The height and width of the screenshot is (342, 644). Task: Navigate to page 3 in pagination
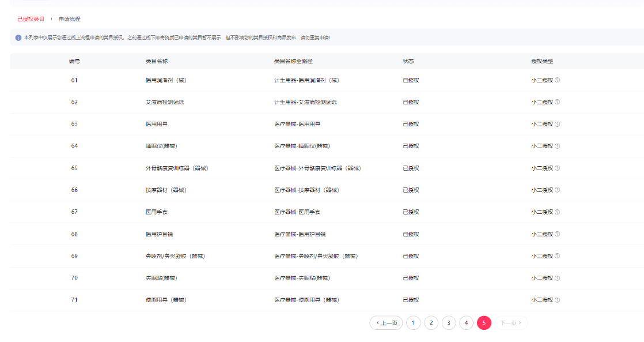click(449, 323)
